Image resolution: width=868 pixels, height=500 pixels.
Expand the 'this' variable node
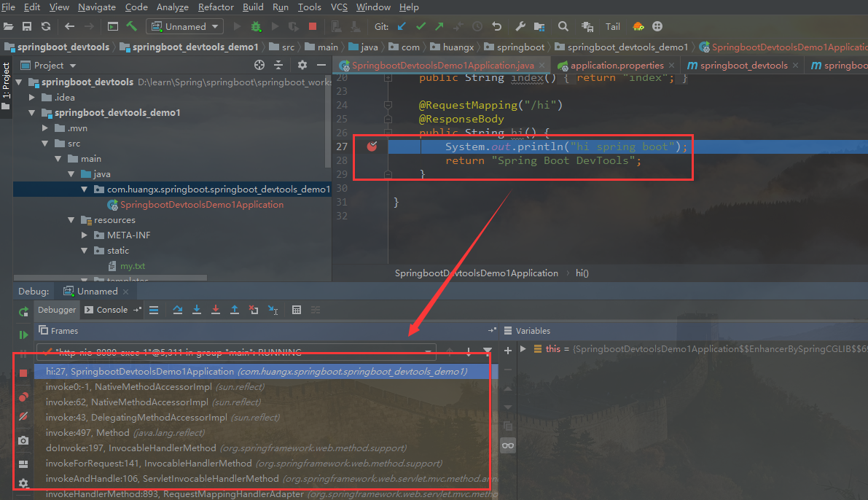coord(523,349)
